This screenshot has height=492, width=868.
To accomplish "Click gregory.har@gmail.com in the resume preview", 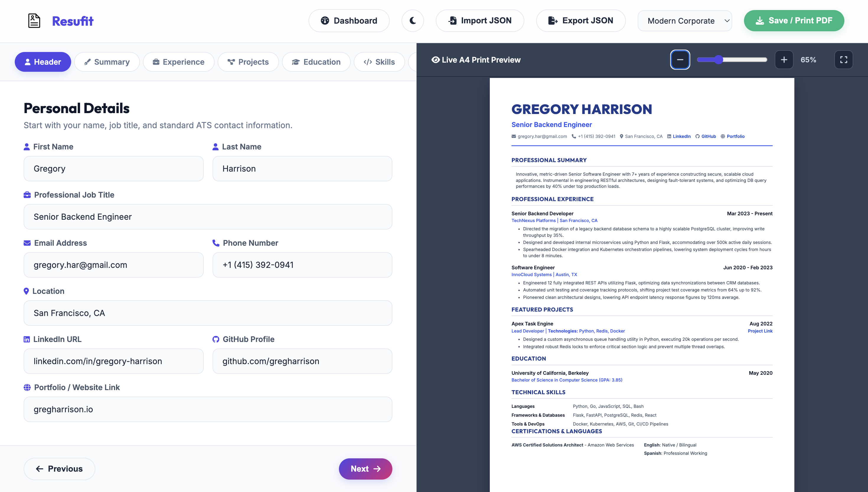I will tap(542, 136).
